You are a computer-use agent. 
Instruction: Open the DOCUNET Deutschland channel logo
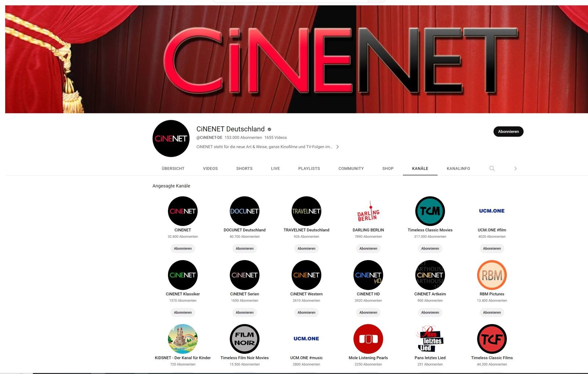pyautogui.click(x=244, y=211)
